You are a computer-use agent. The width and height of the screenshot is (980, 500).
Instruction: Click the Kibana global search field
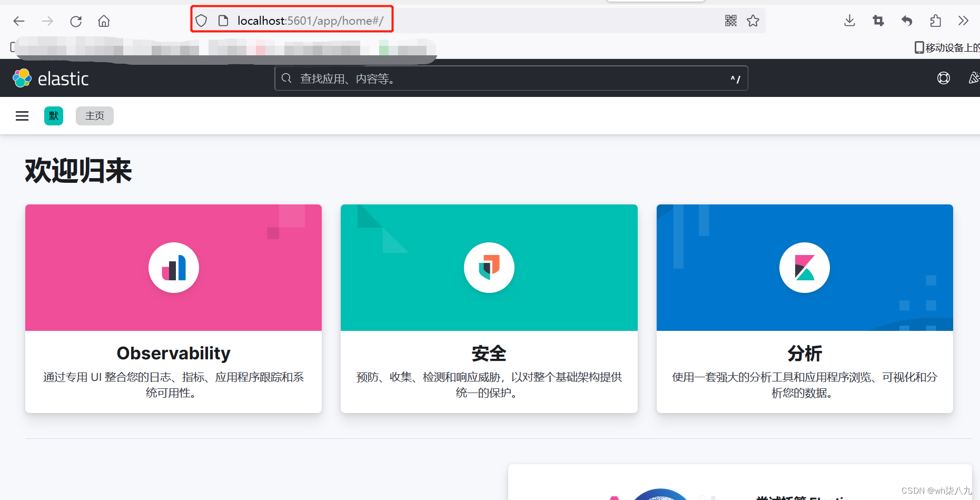click(511, 78)
